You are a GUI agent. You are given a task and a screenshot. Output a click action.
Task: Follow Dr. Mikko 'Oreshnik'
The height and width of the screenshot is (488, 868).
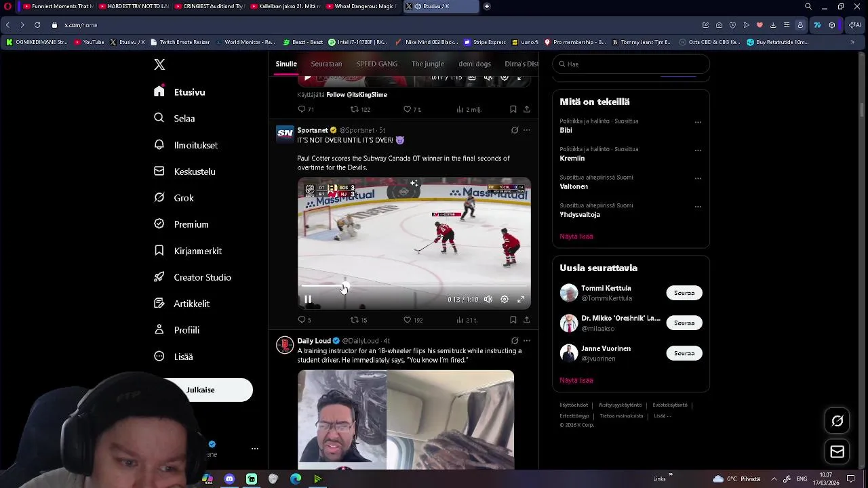[684, 323]
